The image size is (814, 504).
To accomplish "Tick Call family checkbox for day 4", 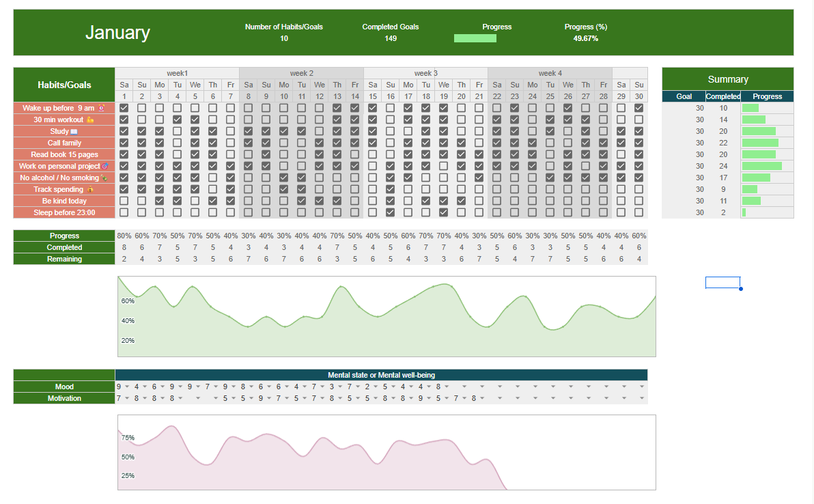I will (x=177, y=143).
